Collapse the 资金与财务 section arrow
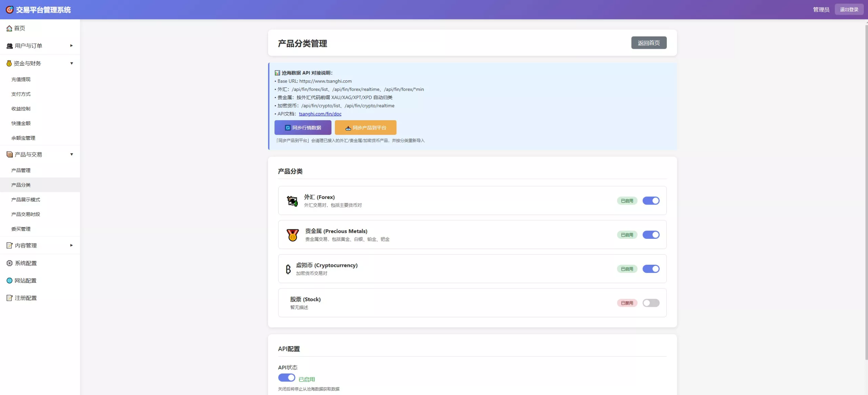 [71, 63]
